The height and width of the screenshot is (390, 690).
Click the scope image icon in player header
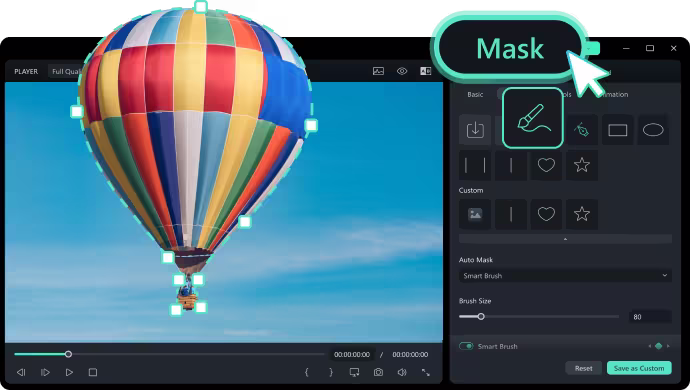378,71
